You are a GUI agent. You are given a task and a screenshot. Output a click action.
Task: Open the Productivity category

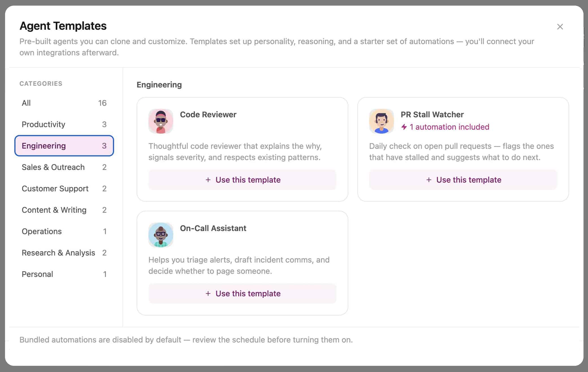(x=64, y=124)
